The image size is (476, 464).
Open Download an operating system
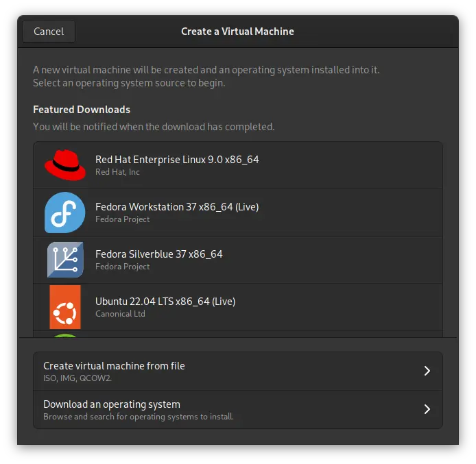click(238, 409)
